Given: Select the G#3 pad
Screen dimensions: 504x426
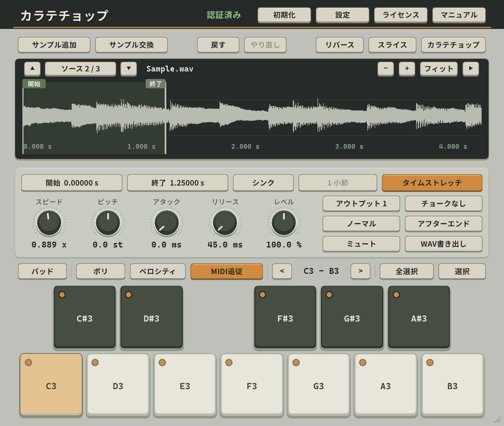Looking at the screenshot, I should click(352, 317).
